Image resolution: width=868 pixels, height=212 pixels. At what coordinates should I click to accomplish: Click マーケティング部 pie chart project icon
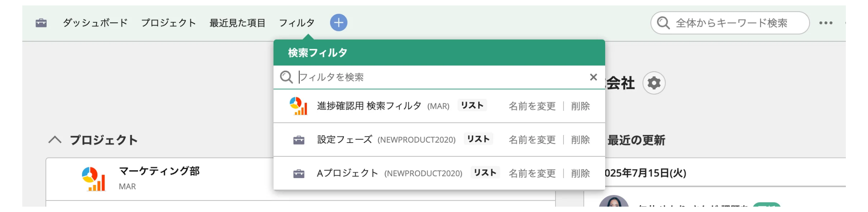tap(93, 179)
